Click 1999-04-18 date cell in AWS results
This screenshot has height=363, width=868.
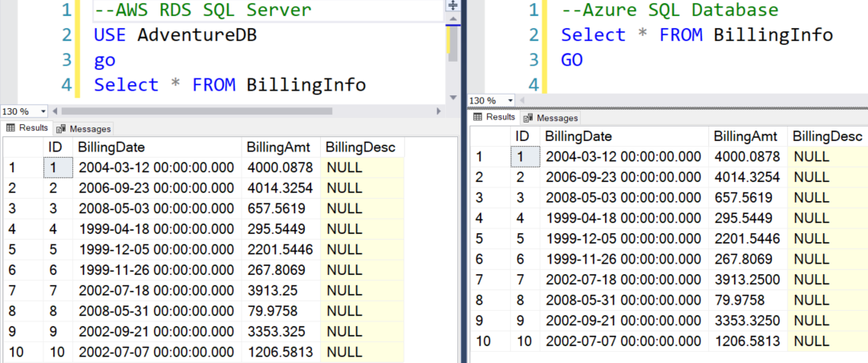pyautogui.click(x=157, y=228)
